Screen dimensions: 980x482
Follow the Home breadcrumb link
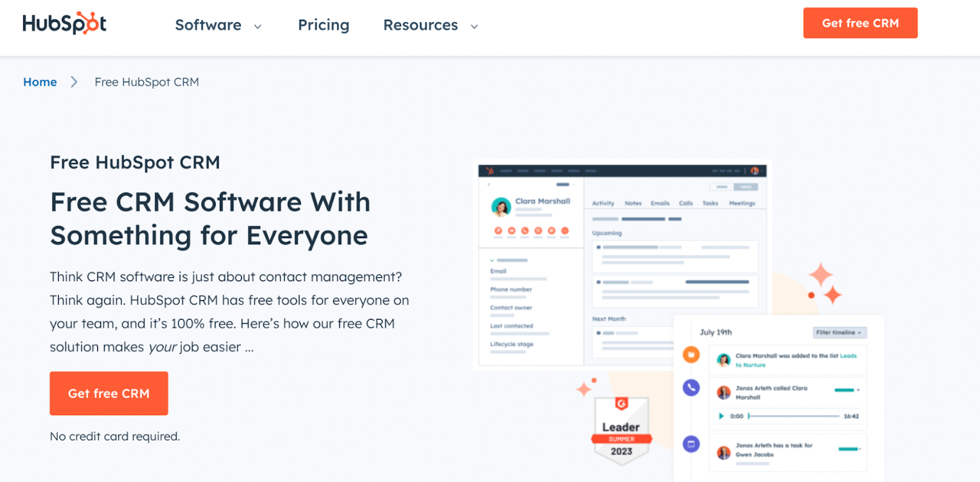[40, 82]
